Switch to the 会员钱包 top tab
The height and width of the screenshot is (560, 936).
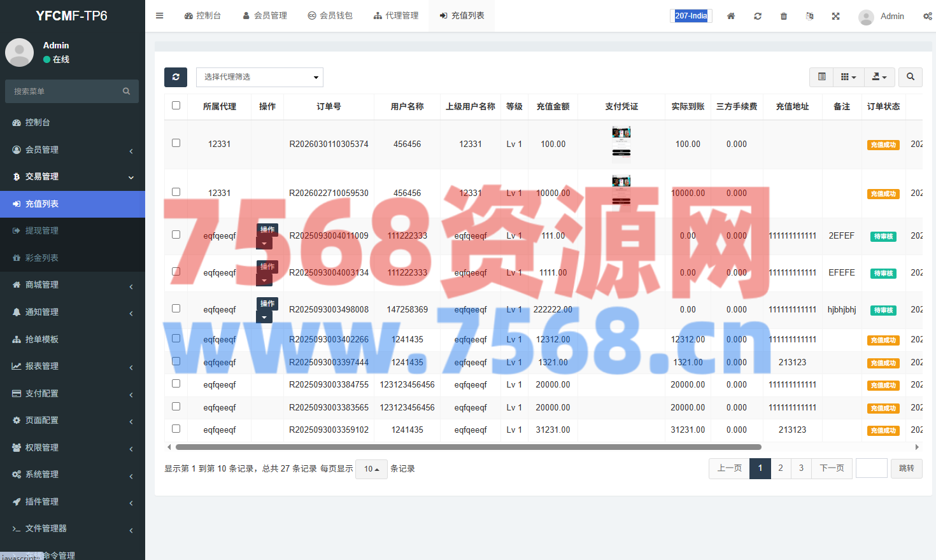pyautogui.click(x=330, y=16)
